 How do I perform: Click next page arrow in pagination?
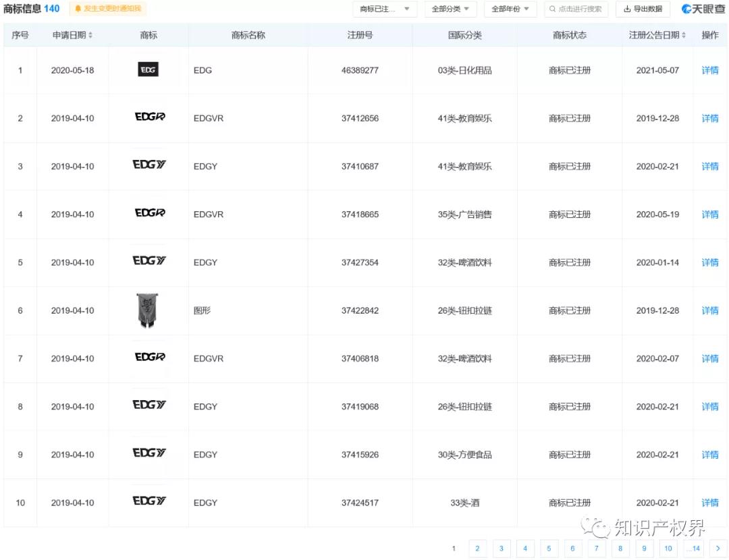[718, 549]
